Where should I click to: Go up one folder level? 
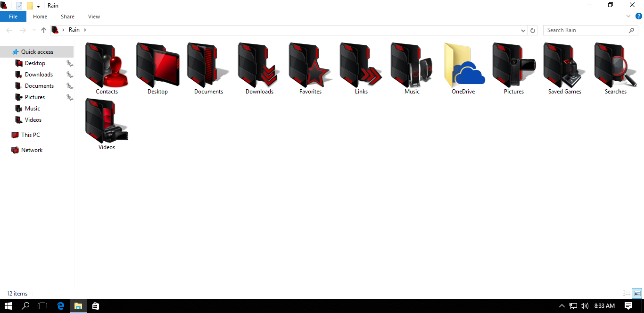pos(44,30)
